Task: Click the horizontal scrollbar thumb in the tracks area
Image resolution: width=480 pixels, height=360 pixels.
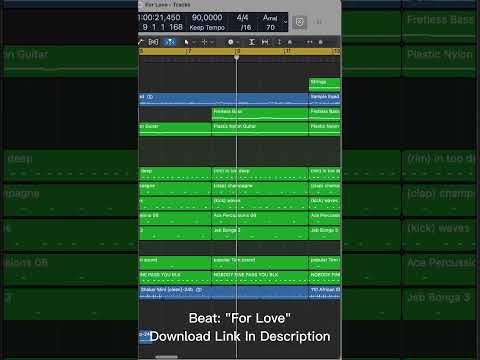Action: [x=166, y=357]
